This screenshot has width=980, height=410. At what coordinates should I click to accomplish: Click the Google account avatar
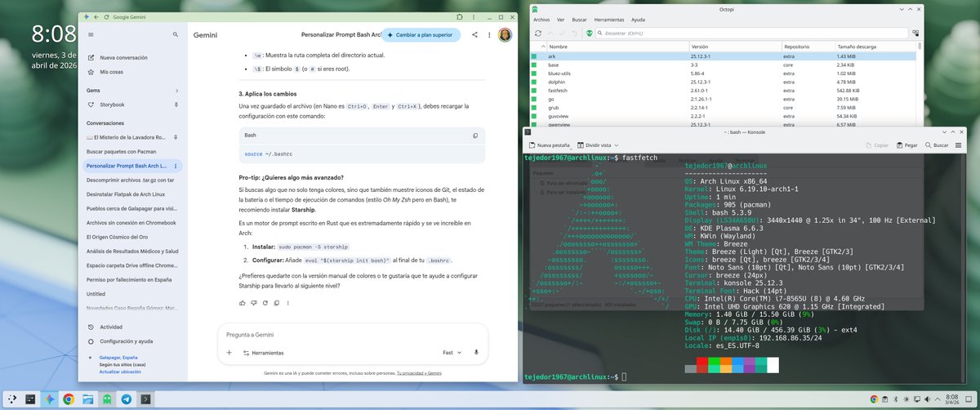pos(506,35)
